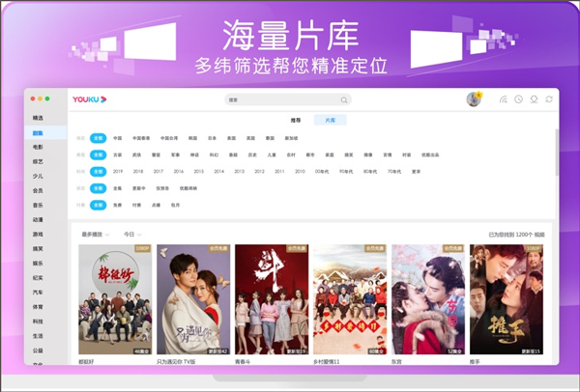Click the download icon in header
This screenshot has width=580, height=392.
pos(534,99)
